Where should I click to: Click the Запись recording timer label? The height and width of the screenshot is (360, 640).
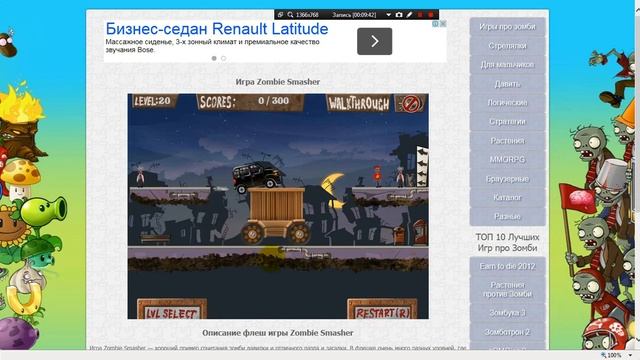coord(354,15)
